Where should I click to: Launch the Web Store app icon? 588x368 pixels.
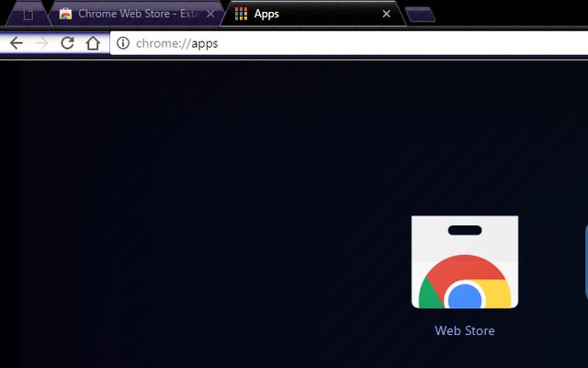(465, 262)
